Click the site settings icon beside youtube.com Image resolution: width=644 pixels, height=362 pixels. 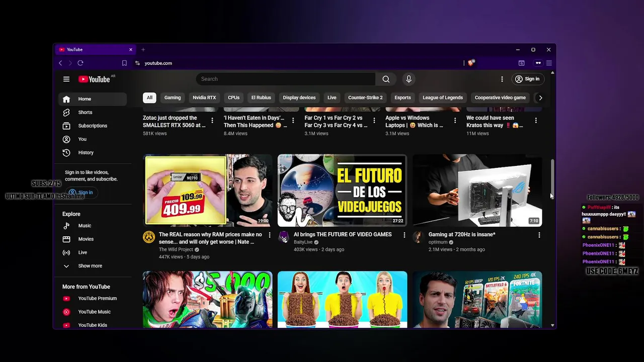pos(137,63)
